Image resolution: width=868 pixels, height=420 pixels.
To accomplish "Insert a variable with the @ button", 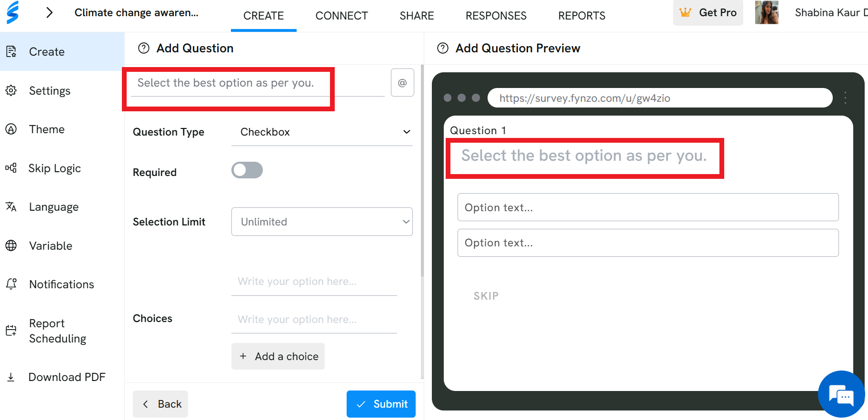I will [402, 83].
